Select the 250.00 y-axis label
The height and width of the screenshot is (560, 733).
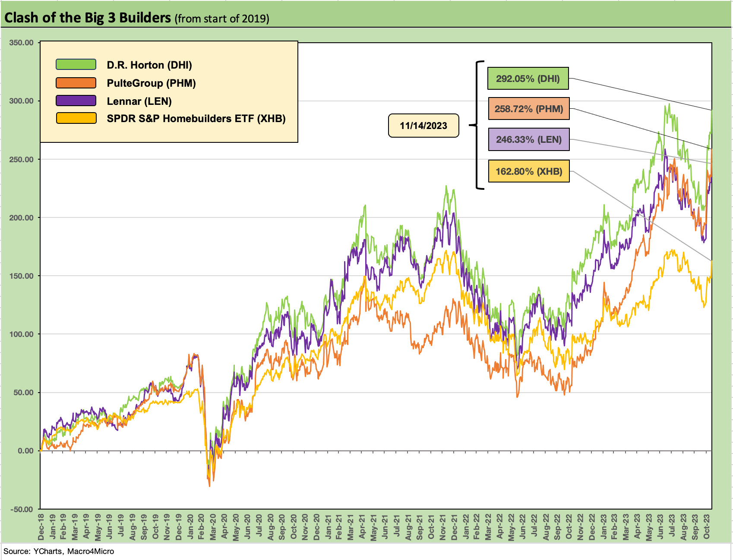21,159
